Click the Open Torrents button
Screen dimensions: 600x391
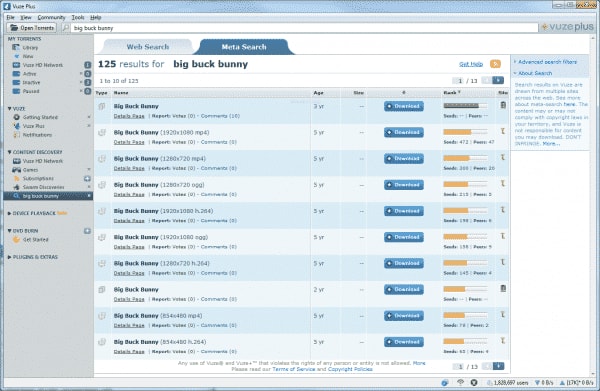pos(32,28)
